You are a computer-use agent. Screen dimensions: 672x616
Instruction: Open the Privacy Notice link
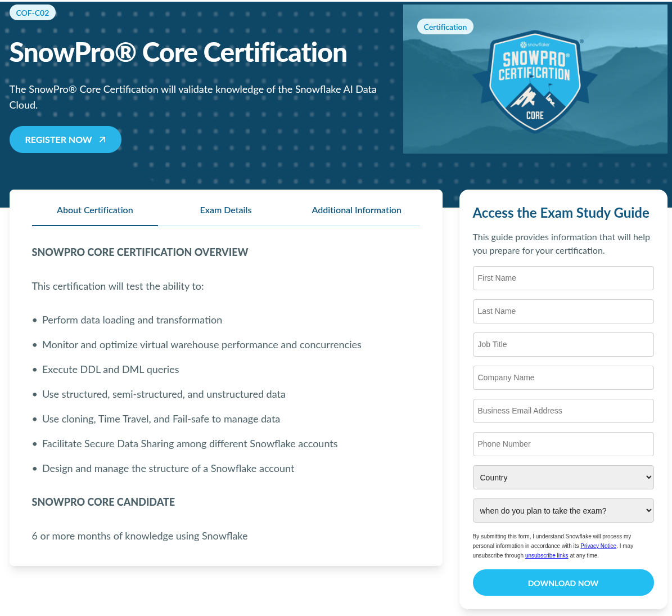tap(598, 546)
